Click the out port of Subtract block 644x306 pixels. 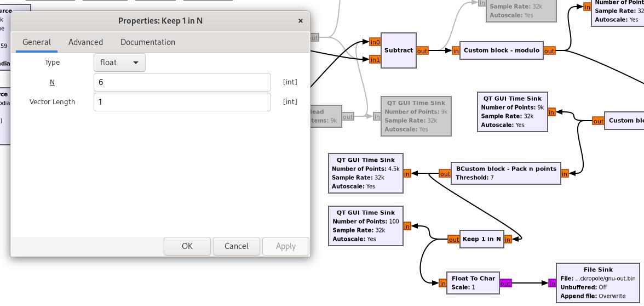(422, 51)
